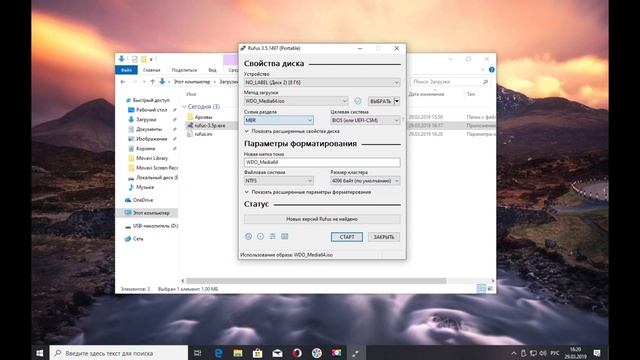Open the Вид ribbon tab in Explorer
This screenshot has height=360, width=640.
pyautogui.click(x=212, y=70)
